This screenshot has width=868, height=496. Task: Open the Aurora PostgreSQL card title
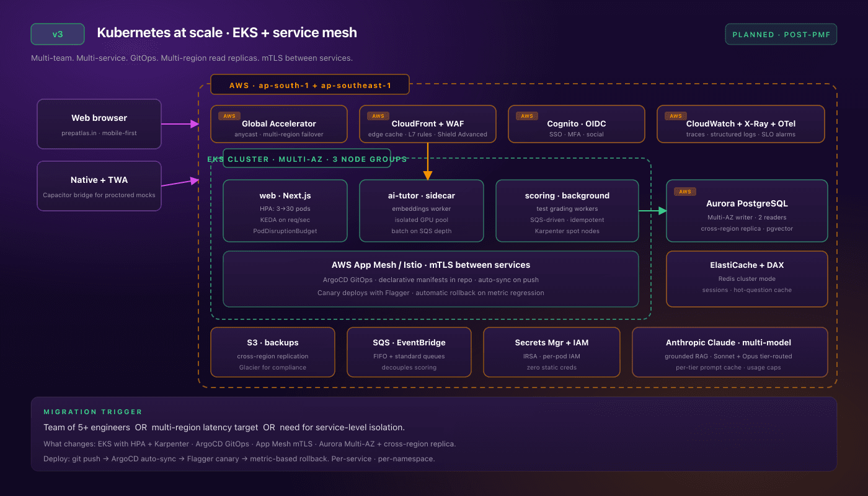pyautogui.click(x=747, y=203)
